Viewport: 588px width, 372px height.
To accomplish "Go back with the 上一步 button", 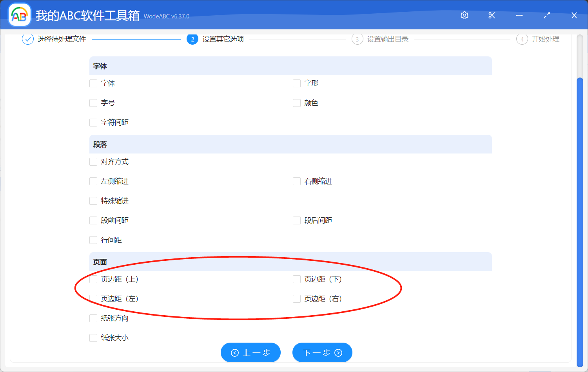I will coord(250,352).
